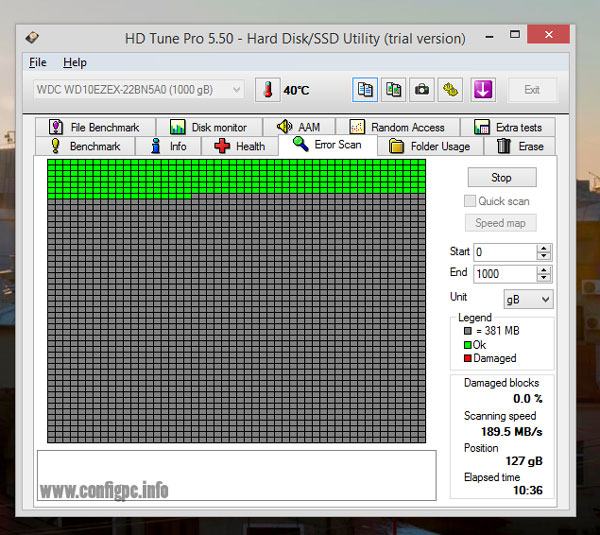Save screenshot using the camera icon
This screenshot has width=600, height=535.
click(x=422, y=90)
